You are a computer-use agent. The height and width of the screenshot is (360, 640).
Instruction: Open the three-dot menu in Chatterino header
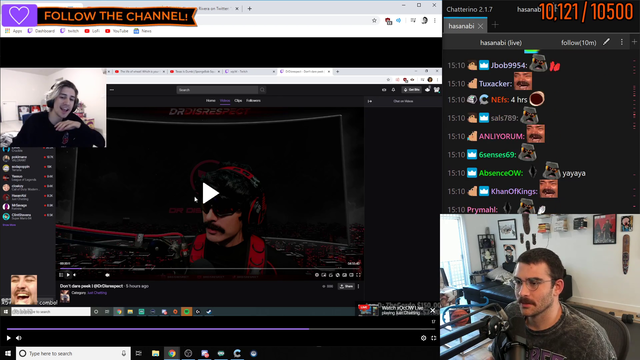click(x=622, y=42)
